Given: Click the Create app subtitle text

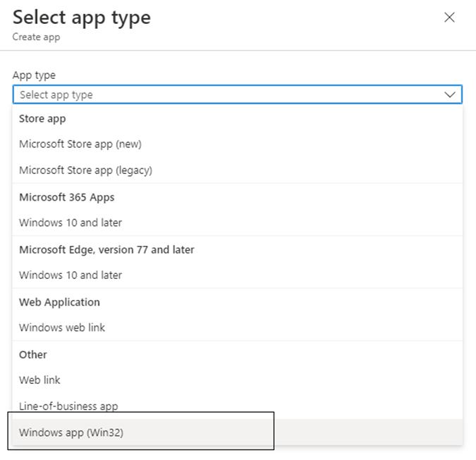Looking at the screenshot, I should click(x=36, y=37).
